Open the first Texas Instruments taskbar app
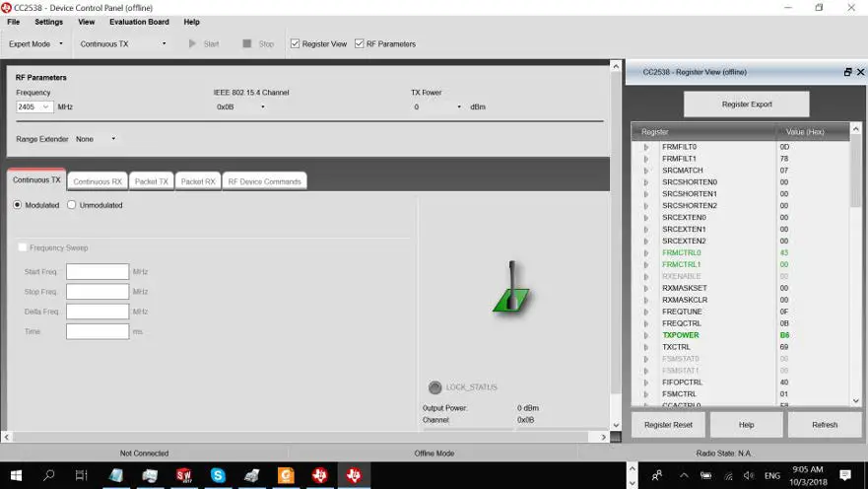This screenshot has width=868, height=489. [x=320, y=475]
